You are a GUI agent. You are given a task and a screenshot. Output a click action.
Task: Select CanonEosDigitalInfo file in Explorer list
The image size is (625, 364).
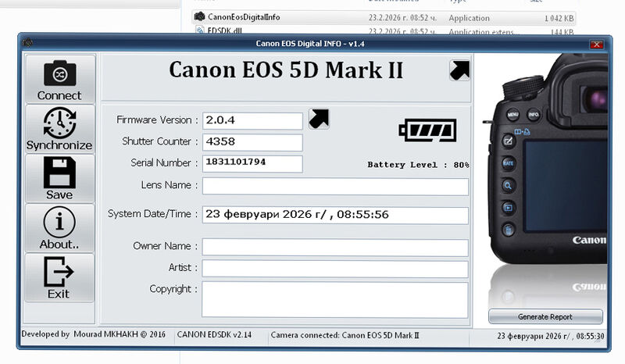click(x=244, y=16)
